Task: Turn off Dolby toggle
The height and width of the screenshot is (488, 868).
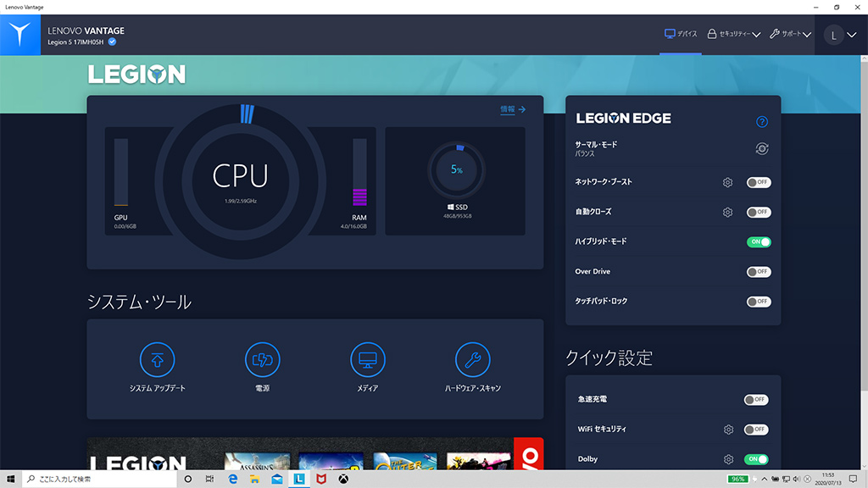Action: (756, 459)
